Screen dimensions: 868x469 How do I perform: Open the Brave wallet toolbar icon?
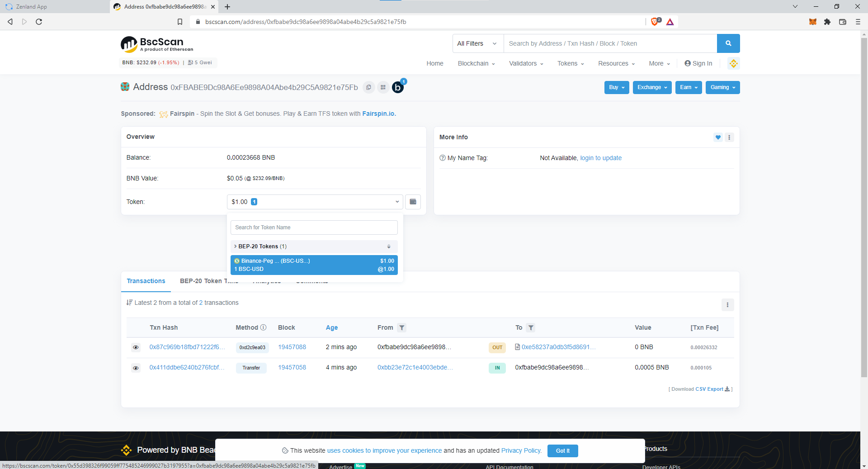[x=843, y=22]
